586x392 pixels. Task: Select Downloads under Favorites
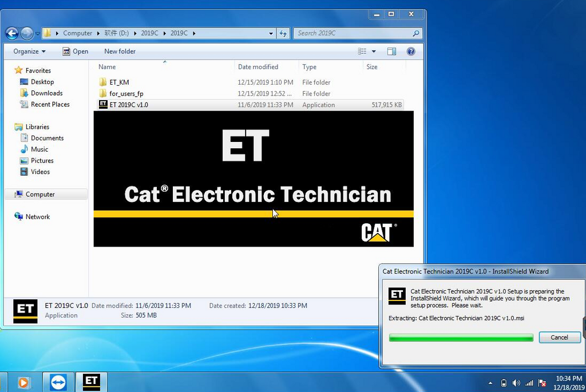pos(46,93)
